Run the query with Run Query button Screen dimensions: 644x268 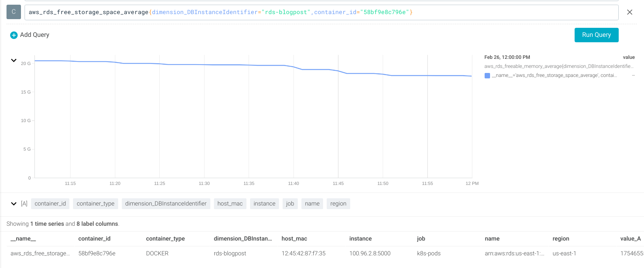tap(596, 35)
